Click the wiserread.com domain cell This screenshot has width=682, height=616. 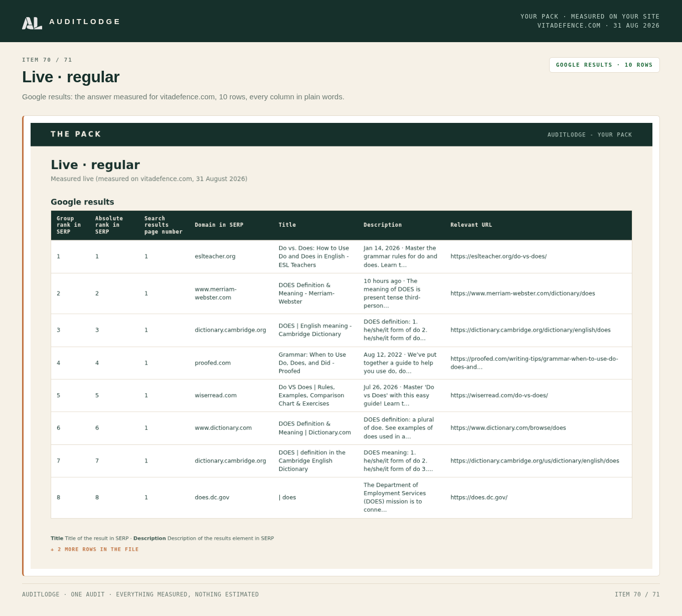[216, 395]
